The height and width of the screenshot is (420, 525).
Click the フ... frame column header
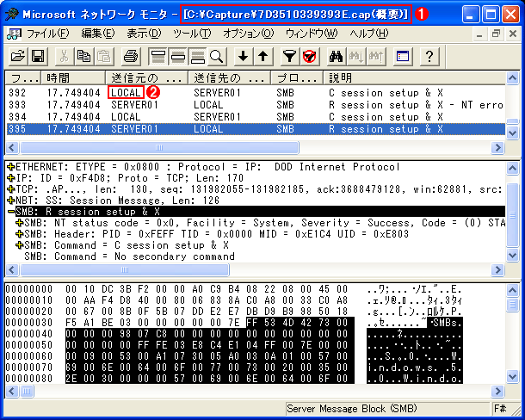pyautogui.click(x=23, y=77)
